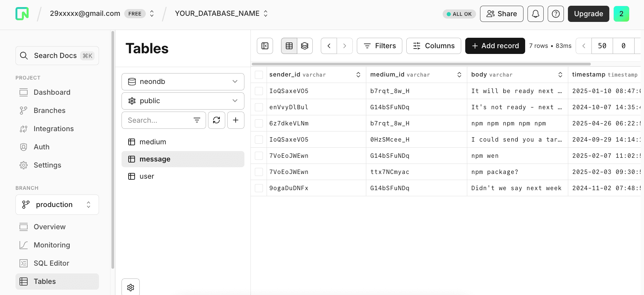
Task: Expand the neondb database dropdown
Action: (183, 82)
